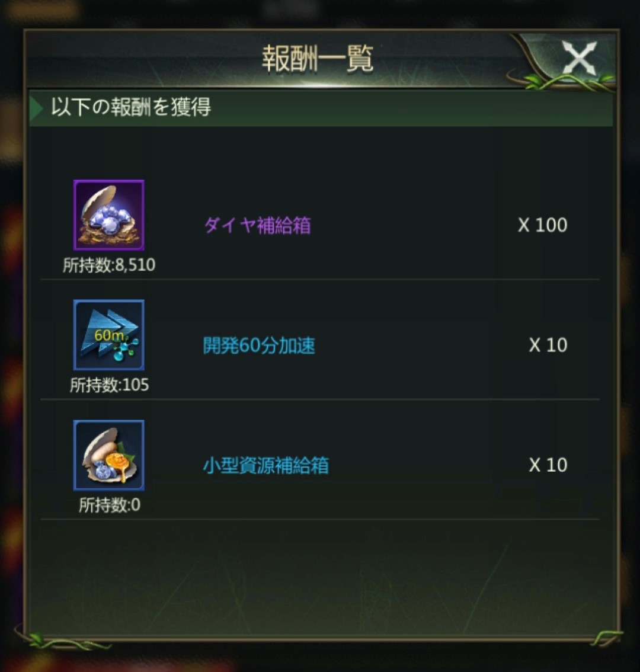Viewport: 640px width, 672px height.
Task: Click the 以下の報酬を獲得 section header
Action: click(x=321, y=108)
